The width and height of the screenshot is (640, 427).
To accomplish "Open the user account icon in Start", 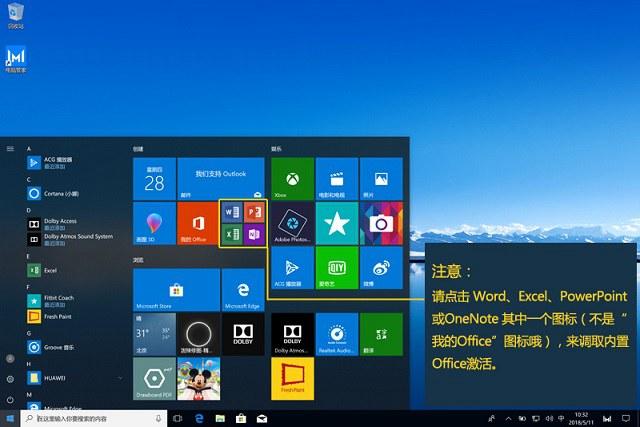I will click(10, 358).
